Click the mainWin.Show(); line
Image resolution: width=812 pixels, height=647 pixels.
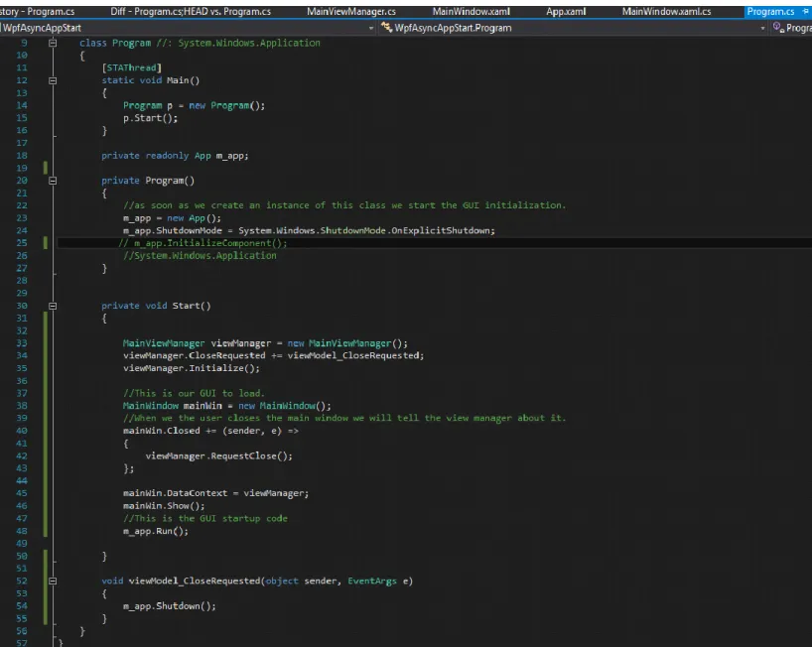point(164,506)
